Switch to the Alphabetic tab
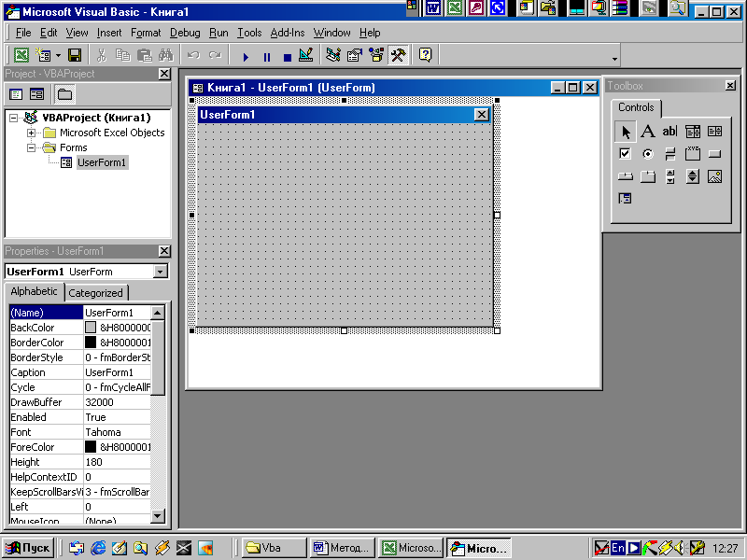Screen dimensions: 747x560 tap(34, 291)
